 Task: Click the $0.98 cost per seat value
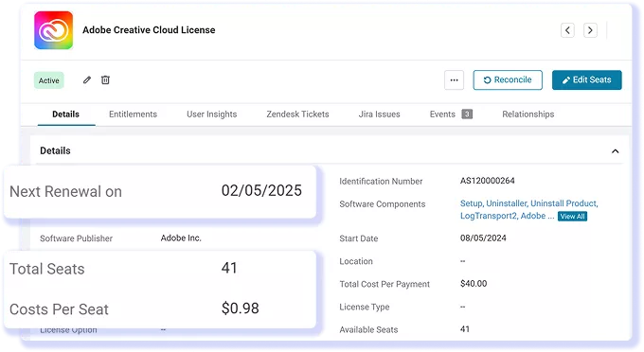(241, 308)
